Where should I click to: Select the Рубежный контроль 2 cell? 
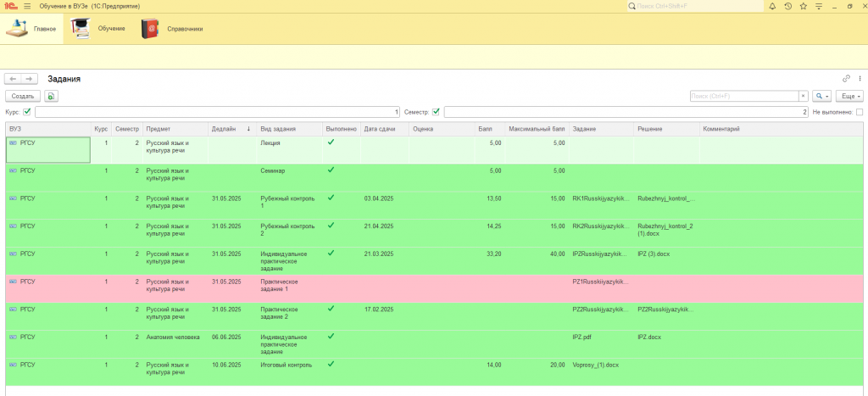coord(290,233)
